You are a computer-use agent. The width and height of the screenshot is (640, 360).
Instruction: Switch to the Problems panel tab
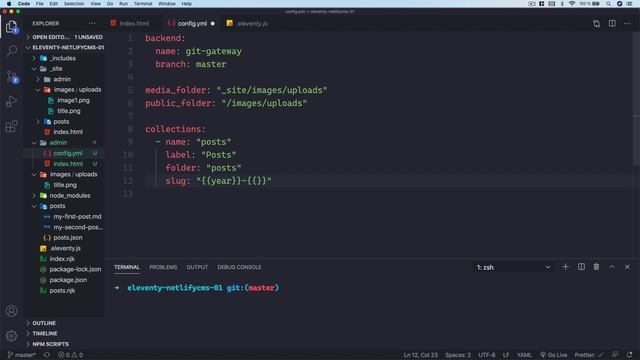163,267
